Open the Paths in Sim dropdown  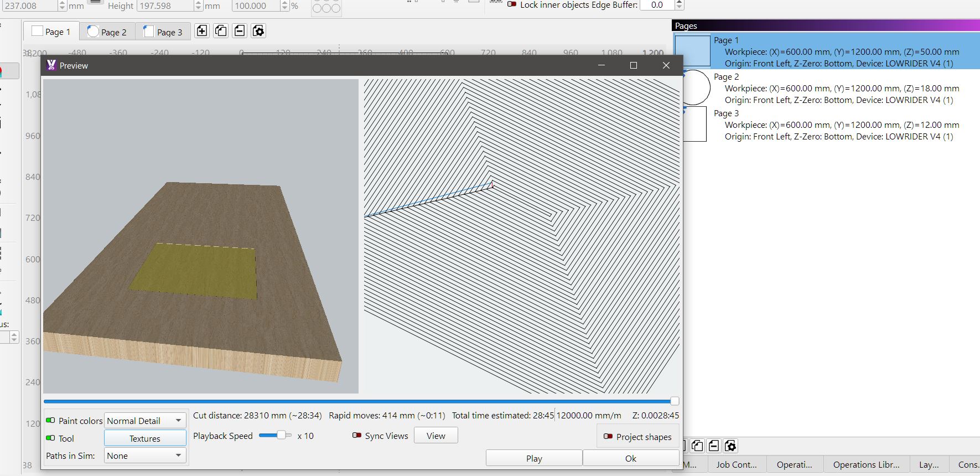click(145, 456)
